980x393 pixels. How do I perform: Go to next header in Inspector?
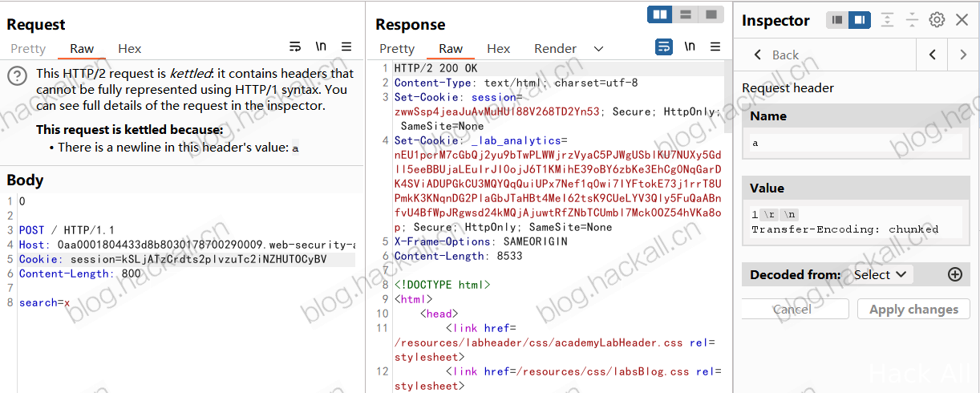click(963, 55)
